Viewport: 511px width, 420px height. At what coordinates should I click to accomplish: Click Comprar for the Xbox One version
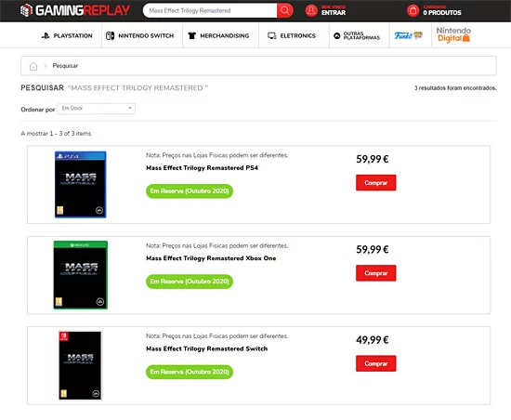pos(375,273)
